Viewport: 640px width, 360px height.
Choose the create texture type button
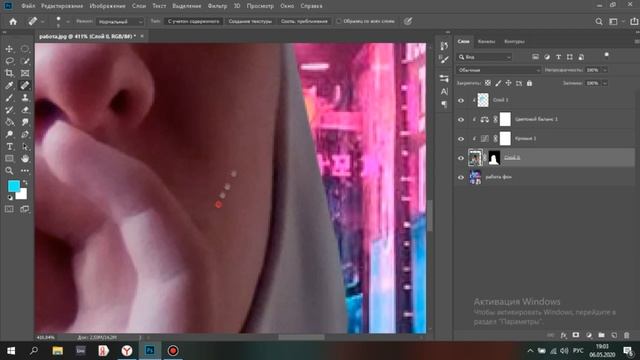(x=250, y=21)
